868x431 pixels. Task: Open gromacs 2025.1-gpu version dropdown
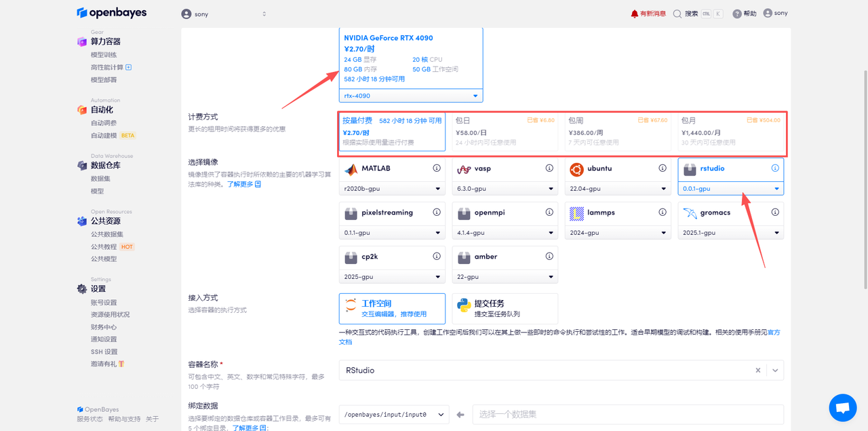(x=731, y=232)
